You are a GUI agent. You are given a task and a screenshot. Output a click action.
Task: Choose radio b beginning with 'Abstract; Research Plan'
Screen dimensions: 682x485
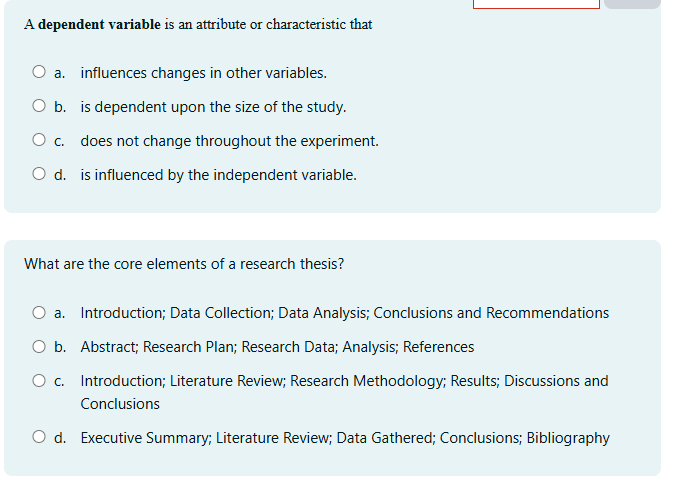coord(39,347)
